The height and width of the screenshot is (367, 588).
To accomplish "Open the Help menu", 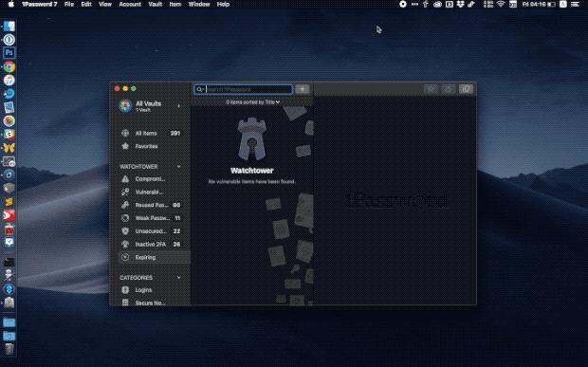I will point(223,4).
